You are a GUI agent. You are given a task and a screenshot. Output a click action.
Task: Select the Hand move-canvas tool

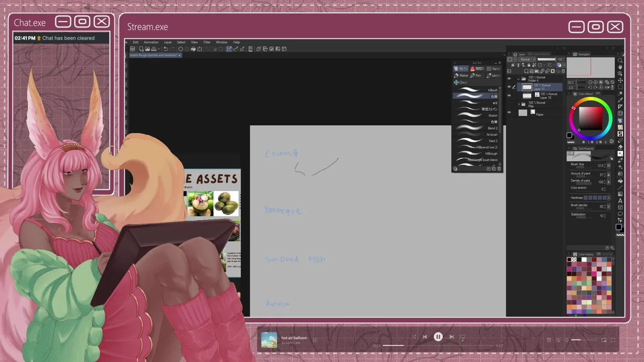point(620,67)
